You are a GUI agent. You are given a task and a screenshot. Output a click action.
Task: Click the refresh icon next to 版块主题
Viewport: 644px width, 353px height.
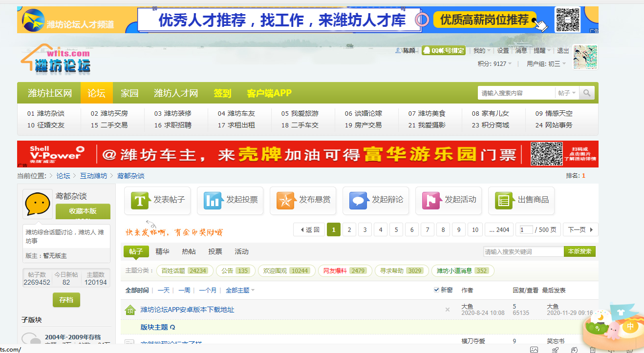coord(172,327)
